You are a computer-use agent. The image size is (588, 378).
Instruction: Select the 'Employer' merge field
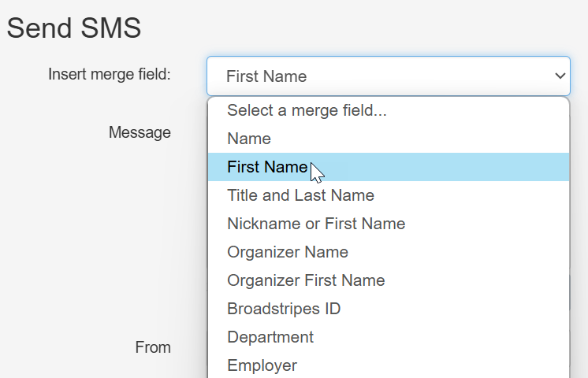[x=389, y=365]
